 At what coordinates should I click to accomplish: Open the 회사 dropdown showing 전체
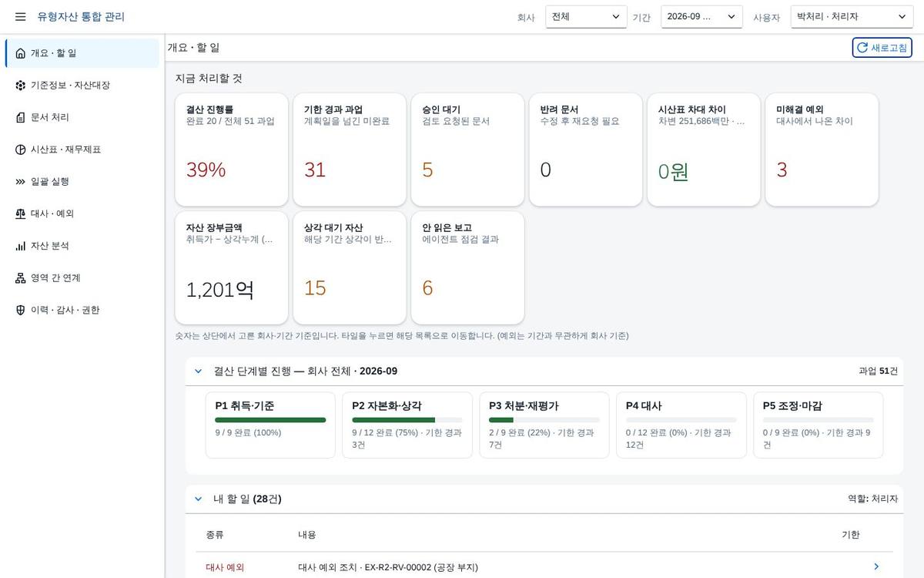click(x=586, y=17)
